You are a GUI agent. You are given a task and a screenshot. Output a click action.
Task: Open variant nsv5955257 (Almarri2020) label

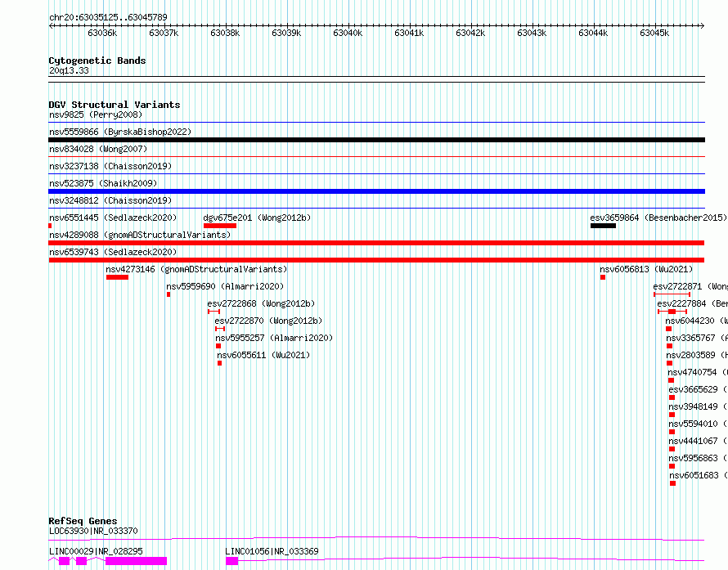[274, 338]
